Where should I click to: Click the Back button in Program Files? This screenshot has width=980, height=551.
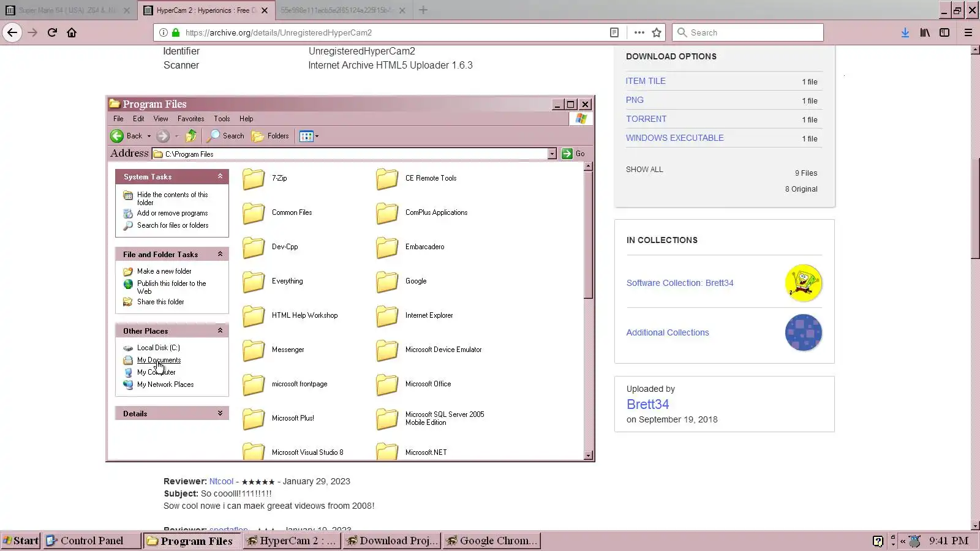tap(126, 136)
